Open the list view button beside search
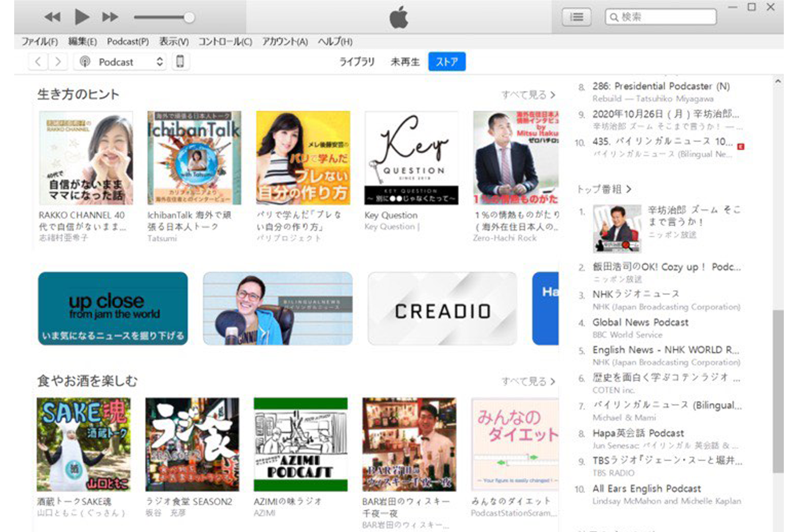The image size is (798, 532). (576, 17)
